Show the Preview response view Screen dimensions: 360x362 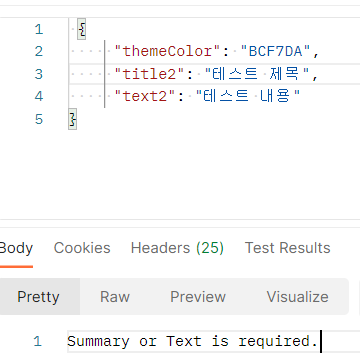click(x=198, y=297)
